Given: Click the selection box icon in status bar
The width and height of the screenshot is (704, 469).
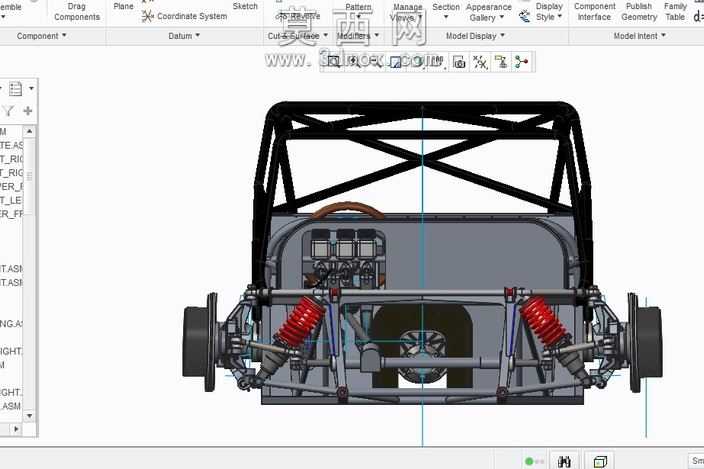Looking at the screenshot, I should (x=600, y=461).
